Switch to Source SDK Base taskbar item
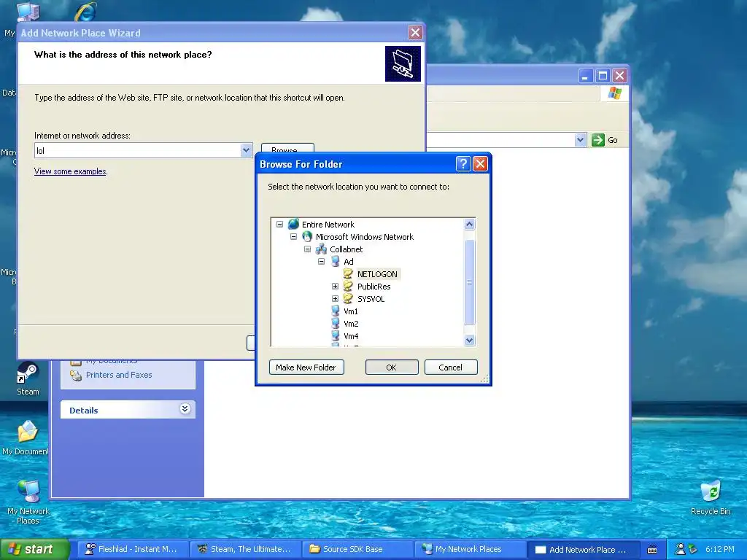The image size is (747, 560). click(x=357, y=549)
